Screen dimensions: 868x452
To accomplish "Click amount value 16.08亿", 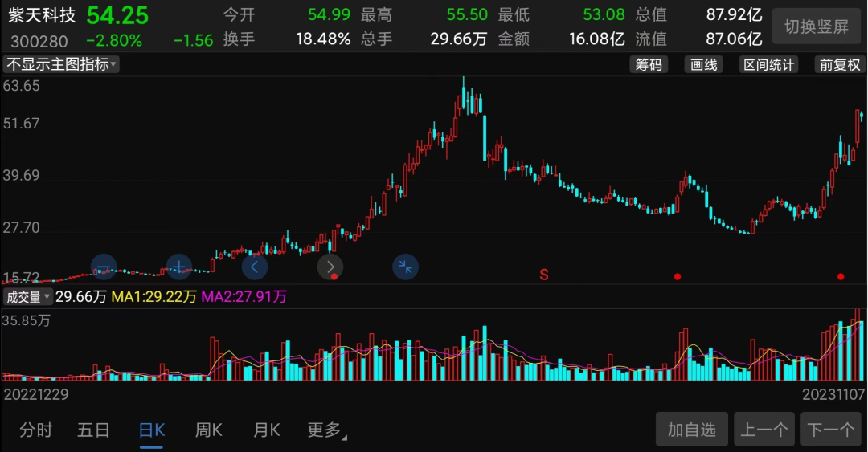I will [x=596, y=39].
